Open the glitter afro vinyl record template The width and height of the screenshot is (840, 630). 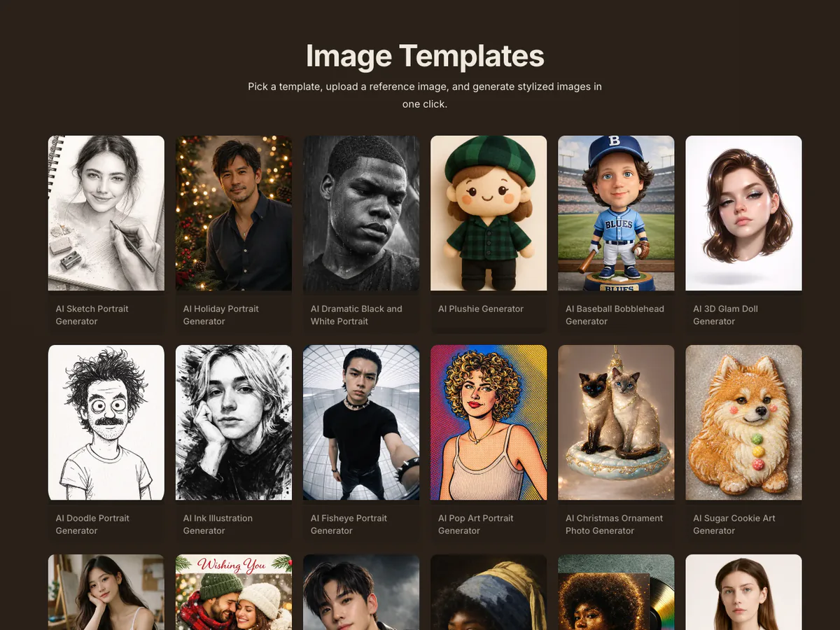616,592
